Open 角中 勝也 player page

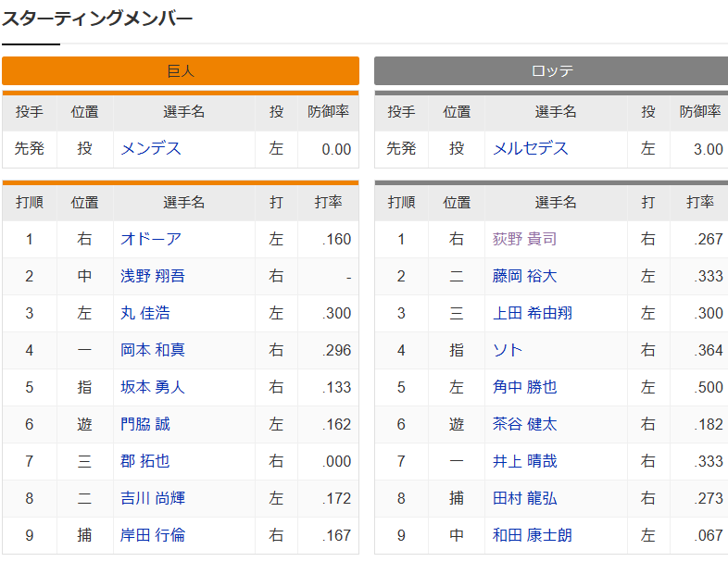click(524, 387)
